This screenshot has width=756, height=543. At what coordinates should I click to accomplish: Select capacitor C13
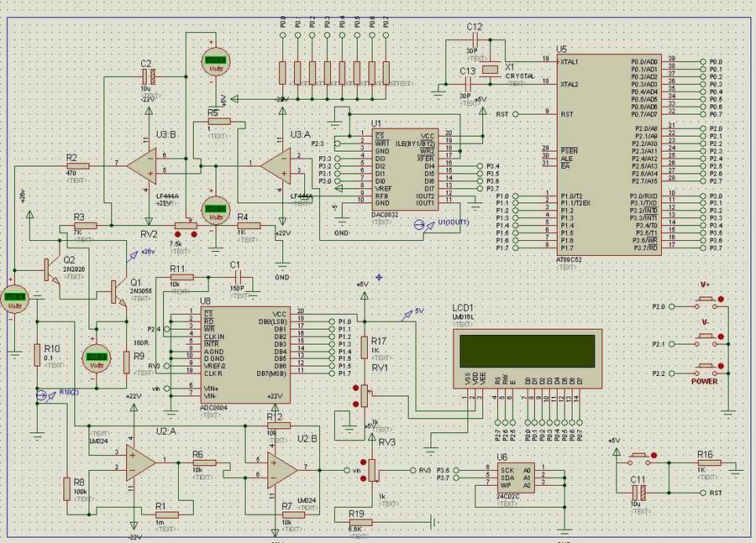point(468,84)
